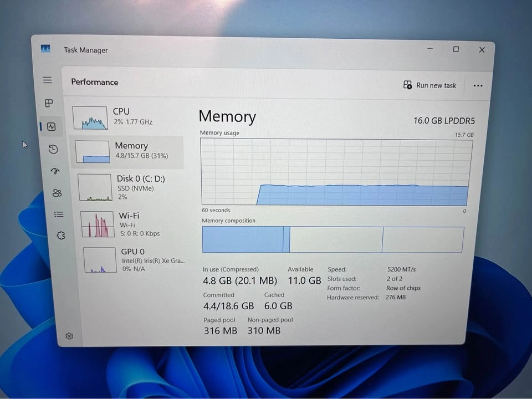
Task: Open the three-dot more options menu
Action: [x=478, y=86]
